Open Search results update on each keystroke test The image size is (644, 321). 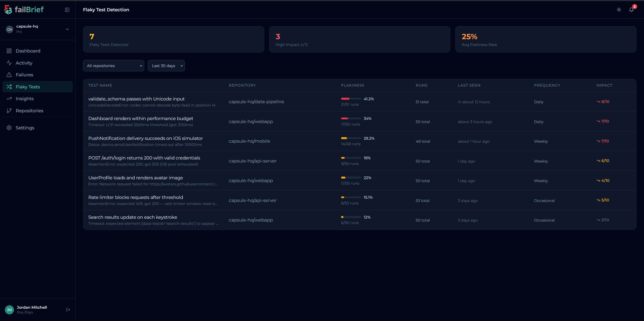point(133,217)
